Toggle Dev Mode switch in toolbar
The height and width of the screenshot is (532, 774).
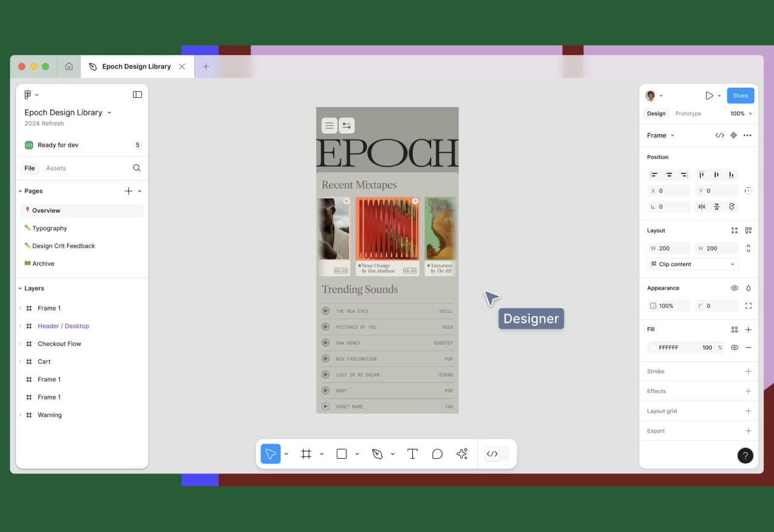498,454
